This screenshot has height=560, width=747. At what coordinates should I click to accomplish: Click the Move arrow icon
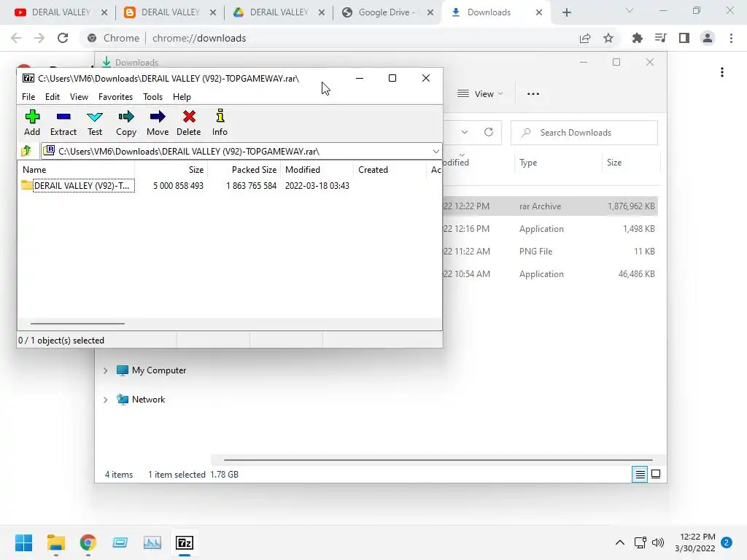158,122
